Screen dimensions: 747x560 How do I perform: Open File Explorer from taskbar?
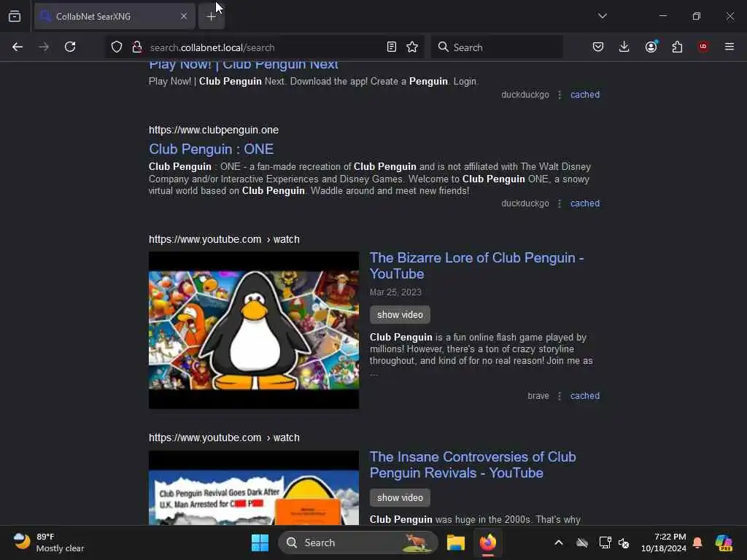coord(455,542)
